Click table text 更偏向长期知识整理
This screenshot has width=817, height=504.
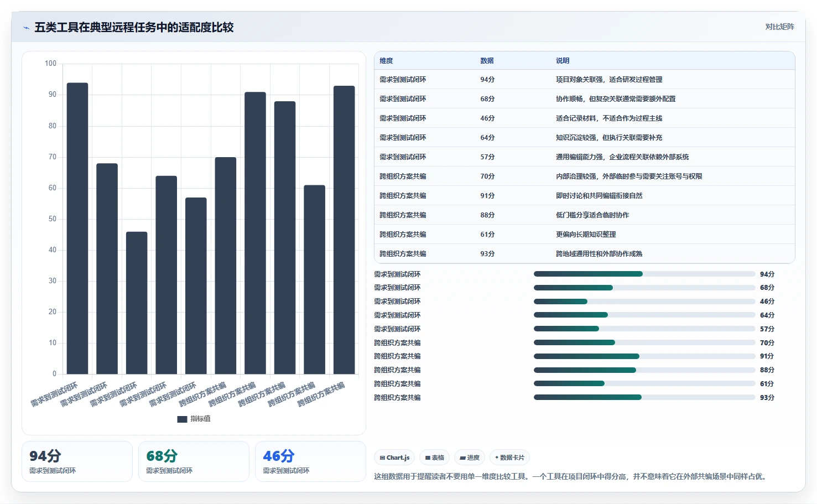click(x=586, y=235)
